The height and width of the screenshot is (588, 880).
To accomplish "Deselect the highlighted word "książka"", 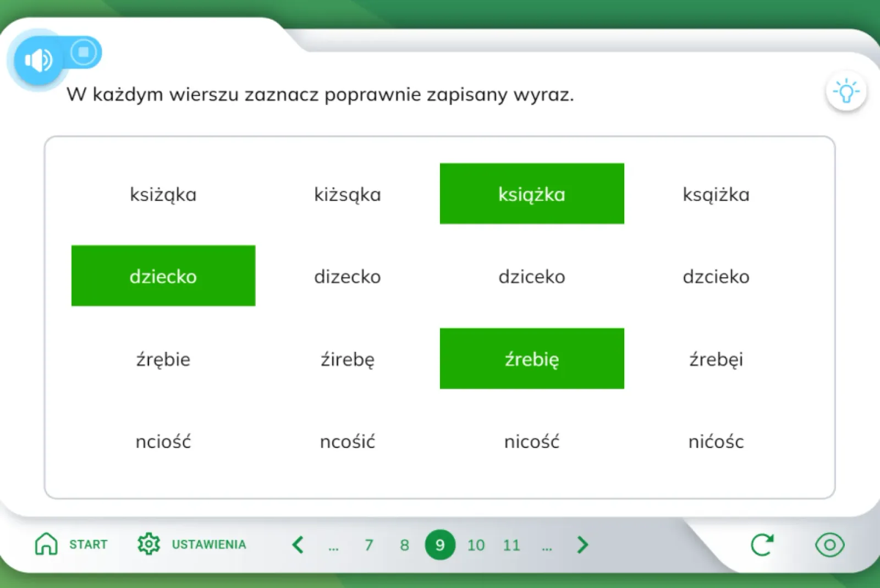I will [x=532, y=194].
